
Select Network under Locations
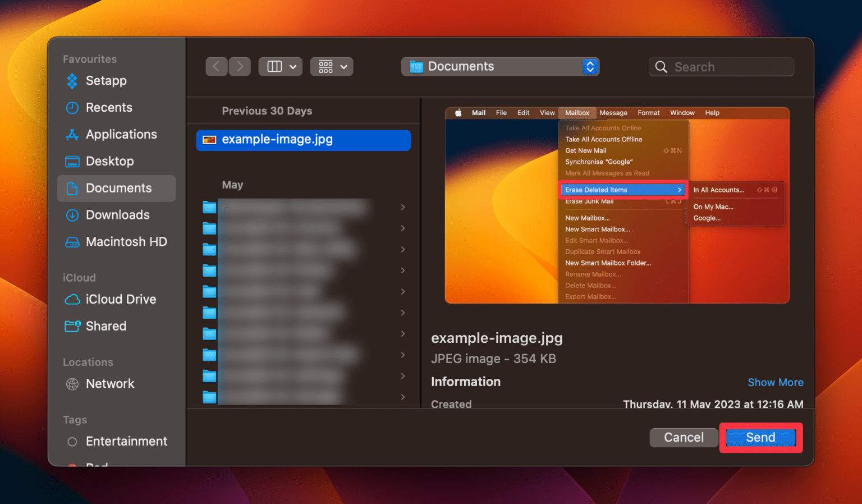pos(110,384)
